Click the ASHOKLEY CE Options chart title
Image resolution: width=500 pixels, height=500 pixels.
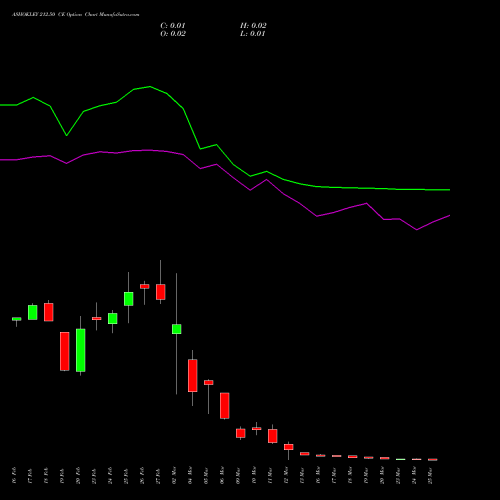[x=76, y=15]
